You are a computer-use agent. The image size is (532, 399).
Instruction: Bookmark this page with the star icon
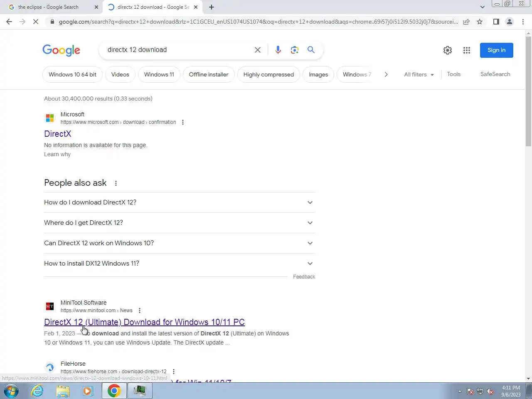pos(480,22)
